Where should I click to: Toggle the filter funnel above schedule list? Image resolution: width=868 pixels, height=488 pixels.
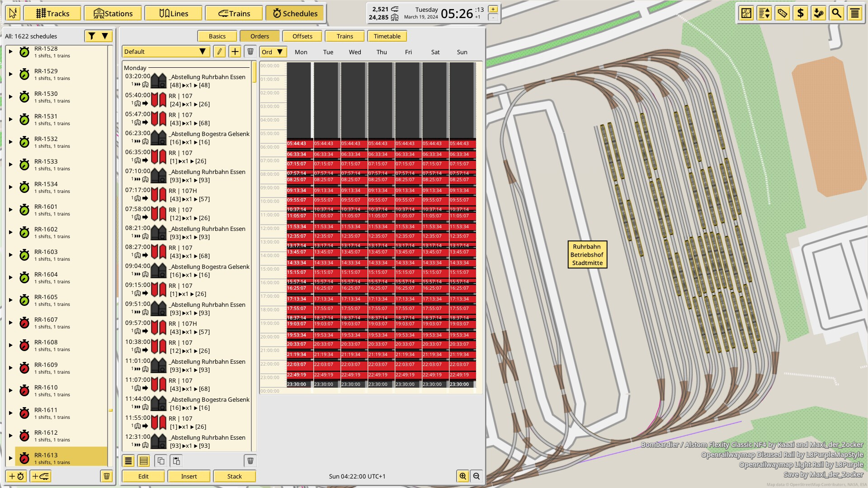click(91, 36)
